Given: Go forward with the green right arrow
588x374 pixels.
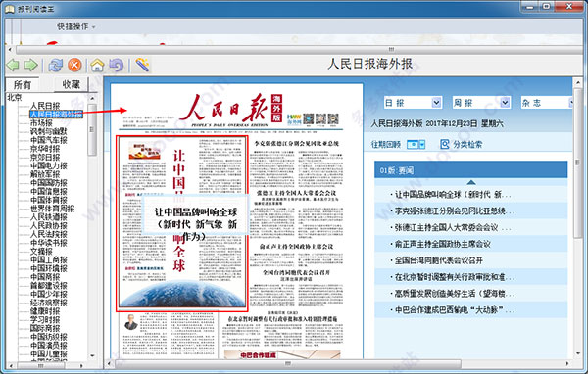Looking at the screenshot, I should click(x=31, y=66).
